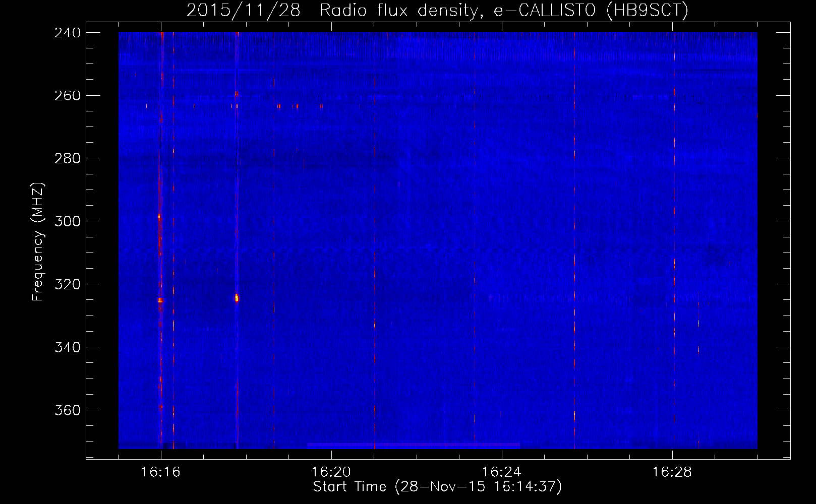Click the bright yellow burst spot near 16:18 at 325 MHz

[237, 298]
